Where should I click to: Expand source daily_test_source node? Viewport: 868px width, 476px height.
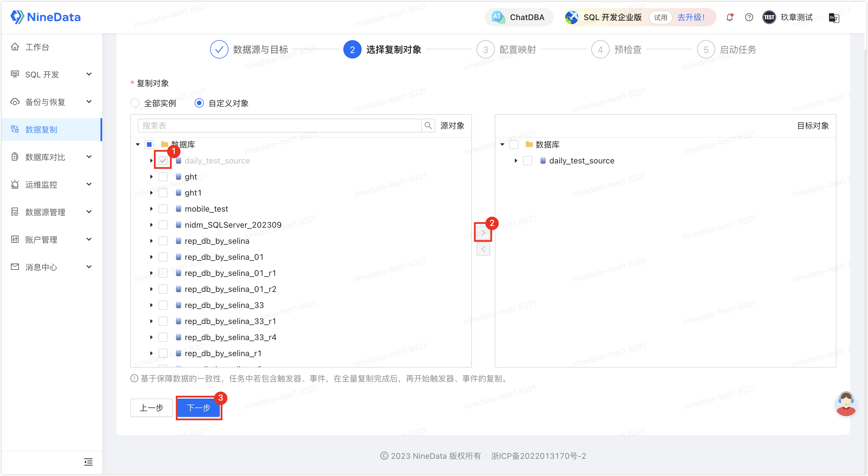pos(151,161)
